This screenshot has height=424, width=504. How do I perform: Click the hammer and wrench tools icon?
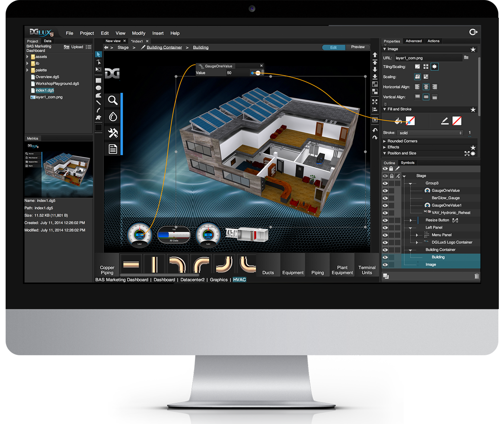point(113,133)
